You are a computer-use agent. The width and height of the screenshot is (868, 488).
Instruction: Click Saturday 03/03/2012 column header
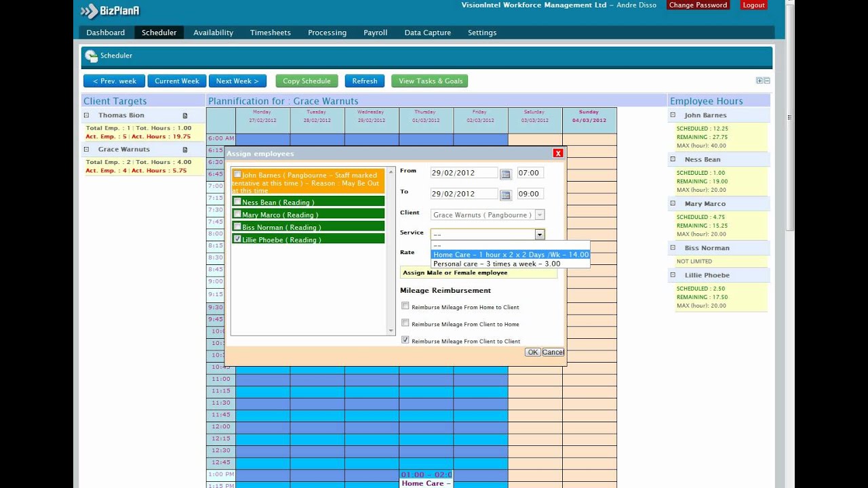535,120
